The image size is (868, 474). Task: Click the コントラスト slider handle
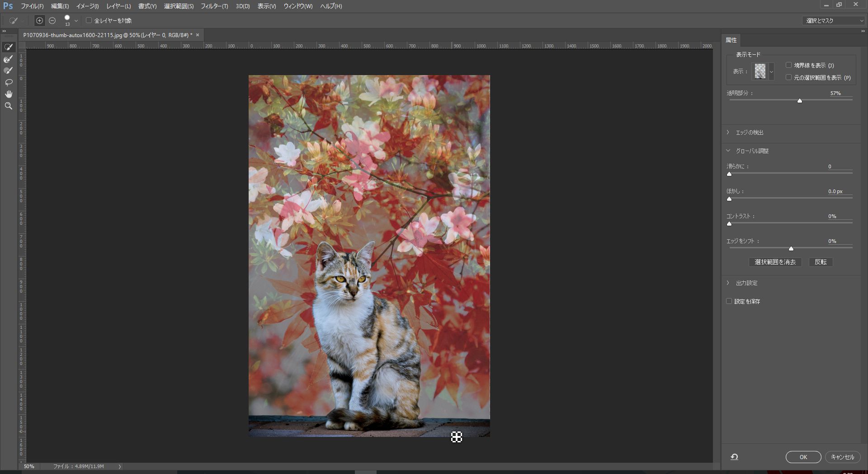pos(729,223)
